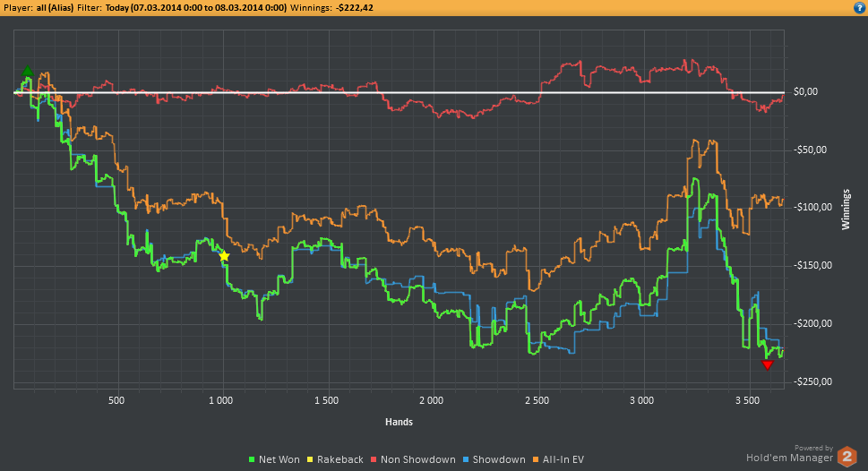The height and width of the screenshot is (471, 868).
Task: Click the Hands x-axis title
Action: 400,420
